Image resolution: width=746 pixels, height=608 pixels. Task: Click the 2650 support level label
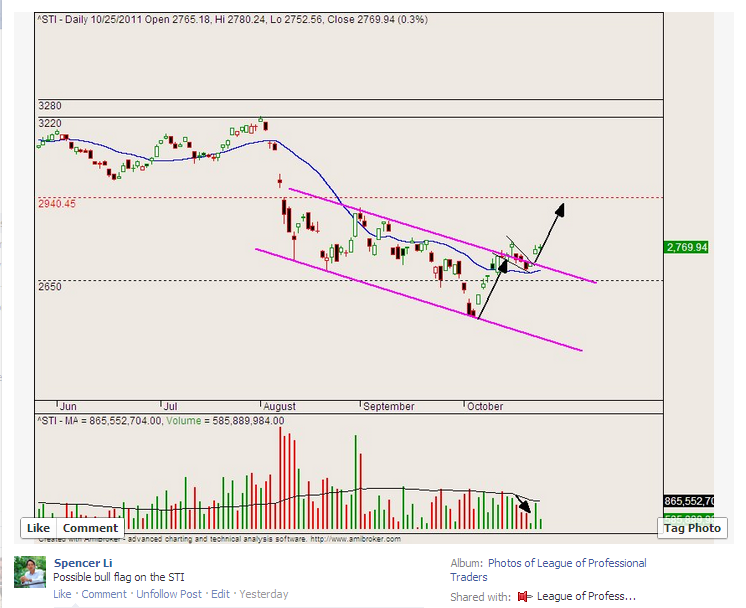pyautogui.click(x=50, y=287)
